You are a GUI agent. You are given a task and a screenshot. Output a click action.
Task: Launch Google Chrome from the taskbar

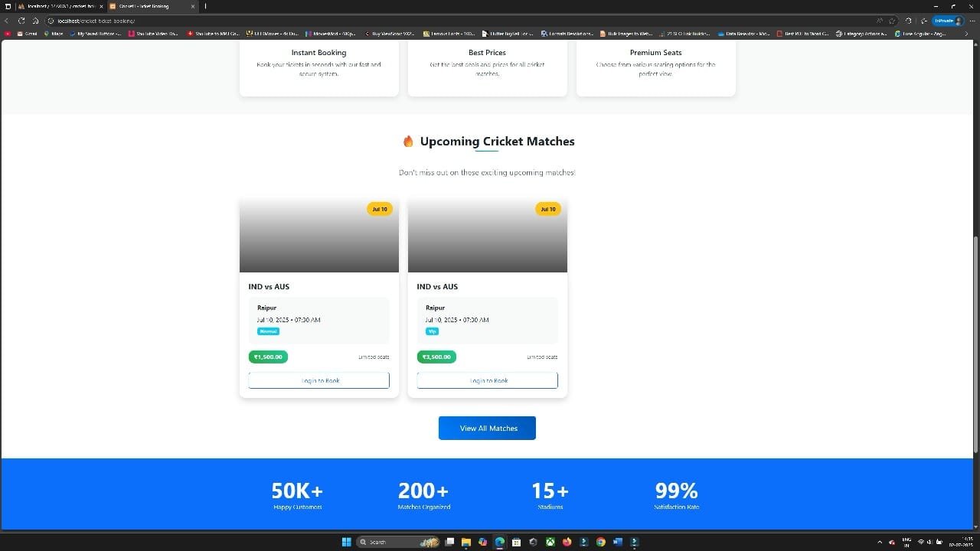click(x=601, y=542)
